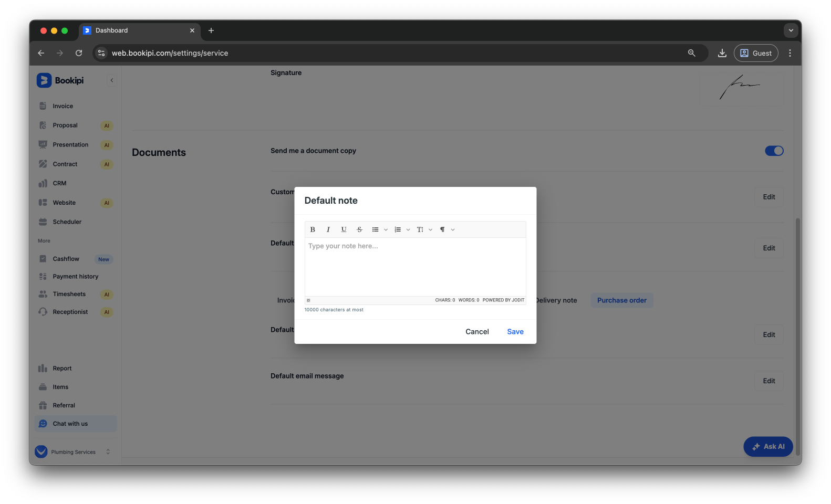Open the Ask AI assistant
831x504 pixels.
pos(768,447)
